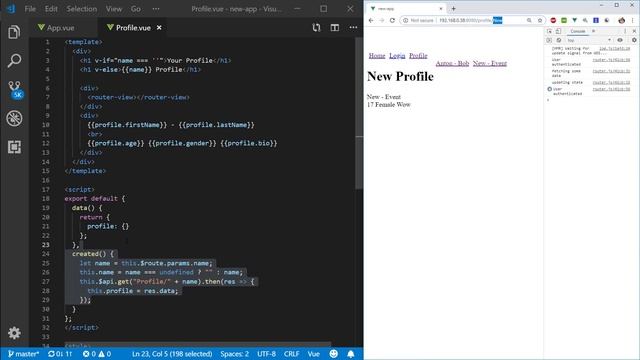This screenshot has height=360, width=640.
Task: Go back in the Chrome browser
Action: 371,20
